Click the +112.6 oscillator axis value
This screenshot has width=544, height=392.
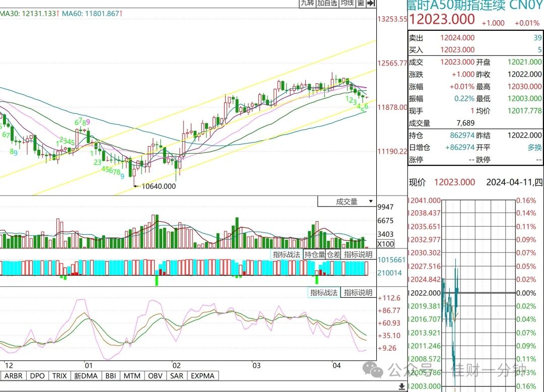(389, 298)
